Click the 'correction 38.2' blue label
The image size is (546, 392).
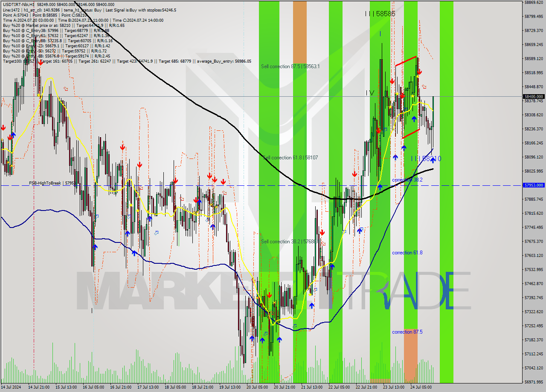click(x=407, y=180)
